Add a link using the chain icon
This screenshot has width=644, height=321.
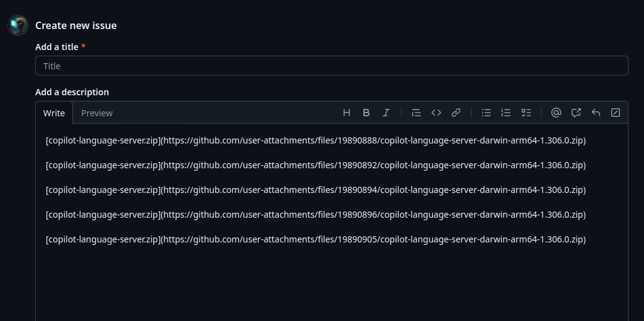point(456,113)
